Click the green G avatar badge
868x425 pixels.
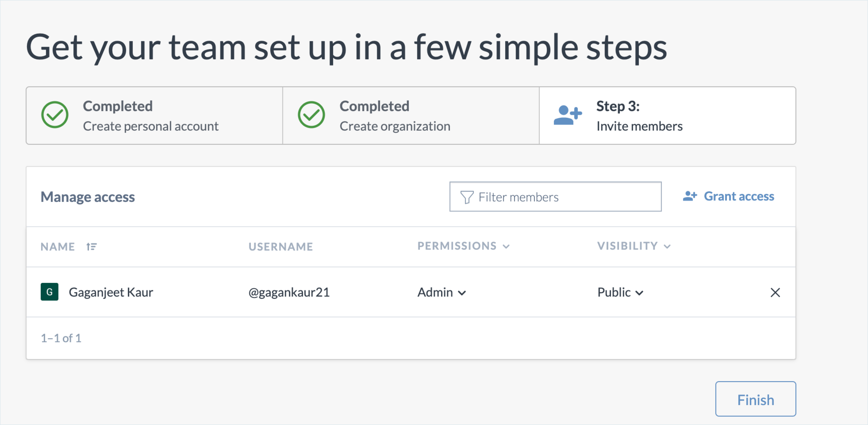point(50,292)
